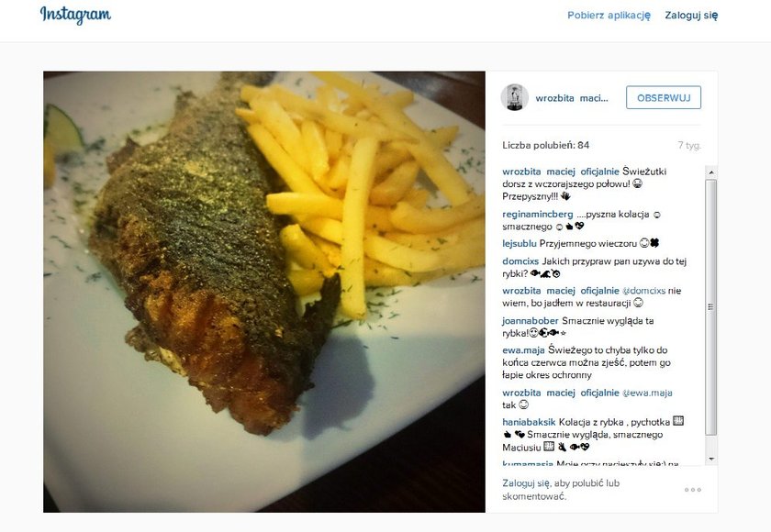Image resolution: width=771 pixels, height=532 pixels.
Task: Open the three-dots more options menu
Action: click(692, 490)
